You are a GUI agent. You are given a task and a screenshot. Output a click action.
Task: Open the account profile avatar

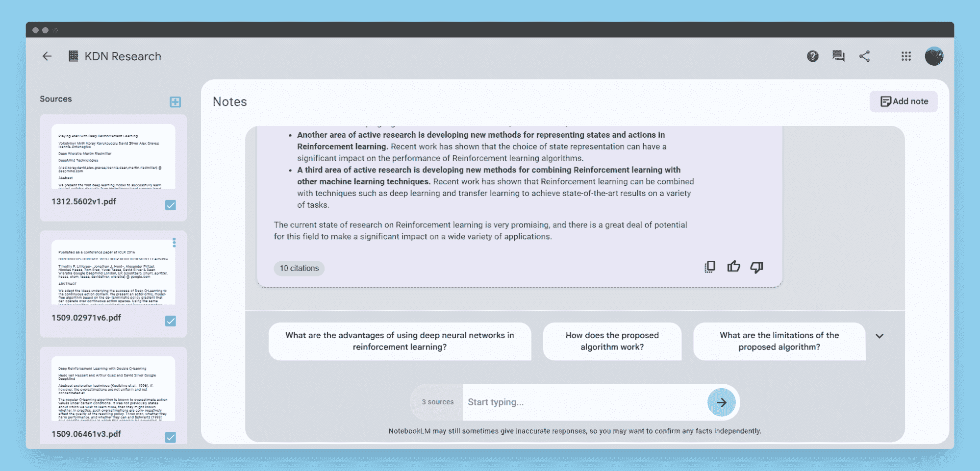[x=934, y=56]
